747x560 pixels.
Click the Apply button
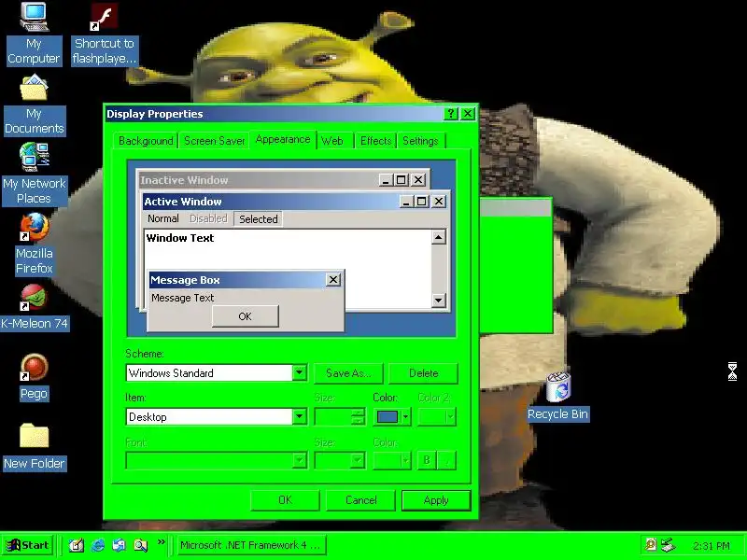tap(436, 500)
